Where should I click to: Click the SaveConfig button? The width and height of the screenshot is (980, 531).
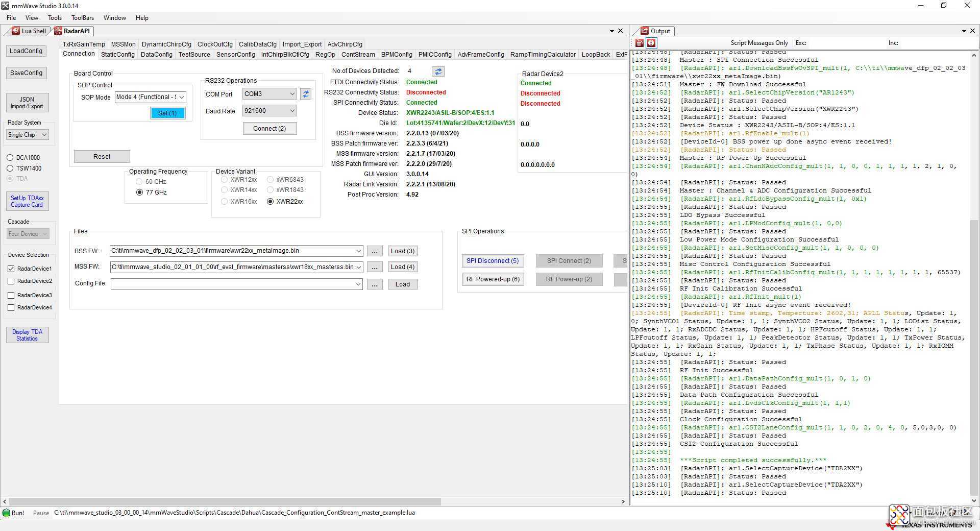click(26, 73)
